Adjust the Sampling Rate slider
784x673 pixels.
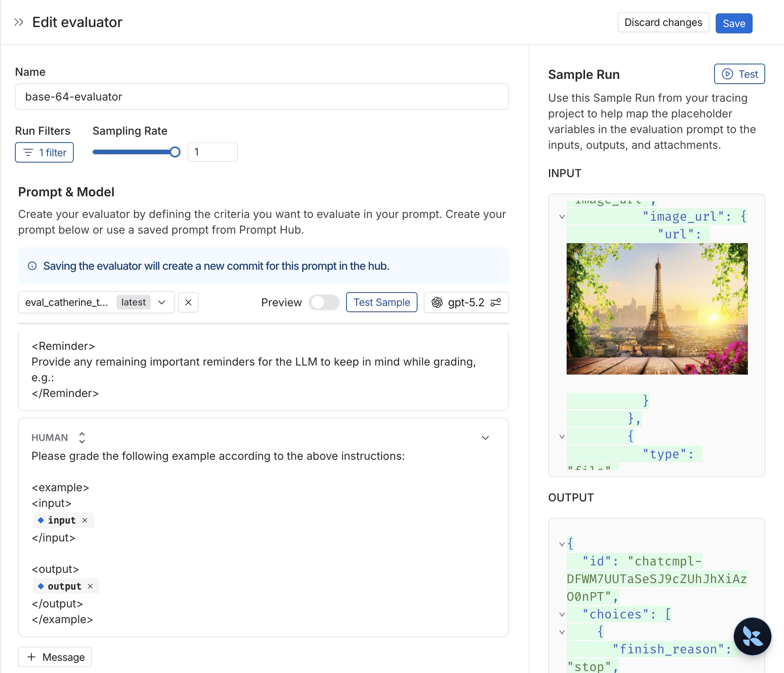pos(175,152)
